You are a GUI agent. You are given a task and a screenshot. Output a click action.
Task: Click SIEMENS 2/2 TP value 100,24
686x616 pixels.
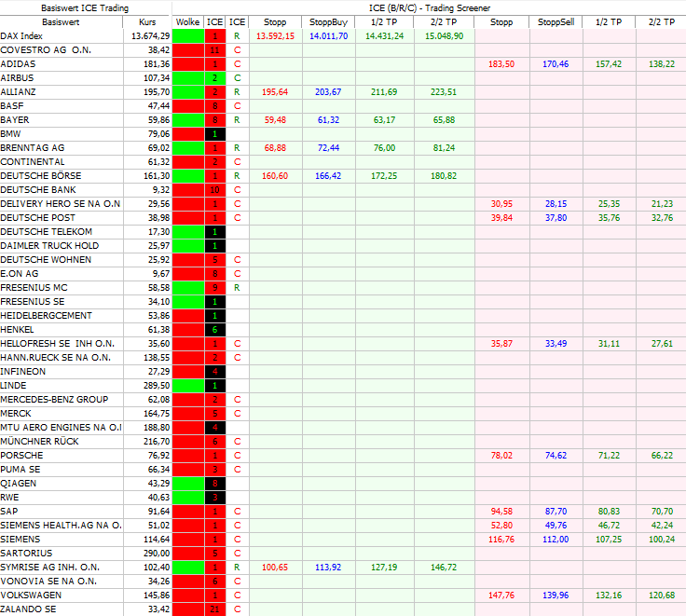click(x=662, y=540)
